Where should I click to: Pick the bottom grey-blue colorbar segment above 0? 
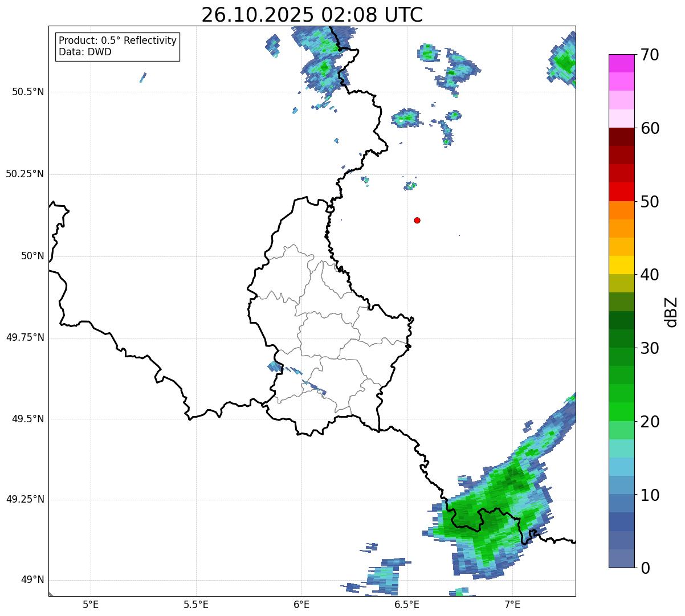click(x=621, y=558)
